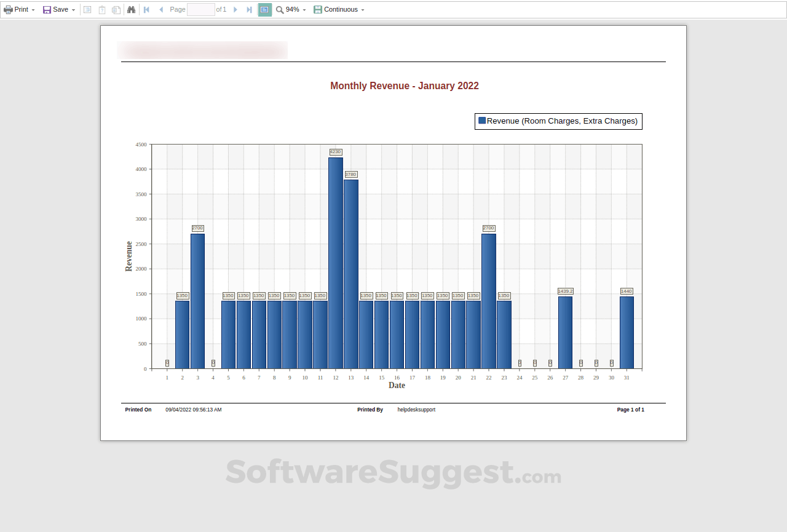Click the purple Save disk icon
787x532 pixels.
(47, 10)
